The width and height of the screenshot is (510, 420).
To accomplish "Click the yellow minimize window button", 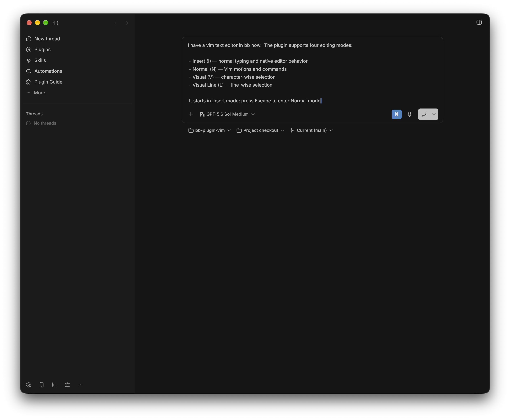I will [x=37, y=23].
